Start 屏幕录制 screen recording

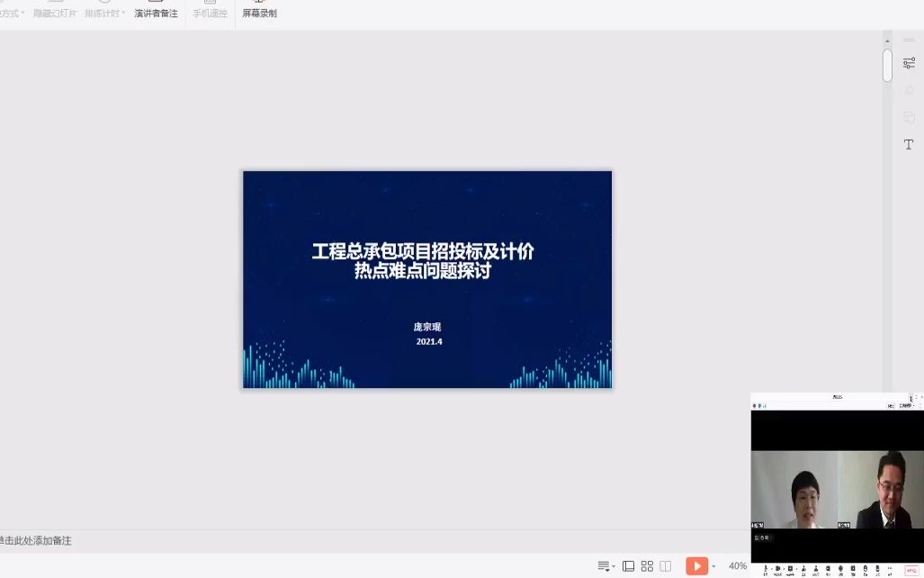(x=259, y=13)
